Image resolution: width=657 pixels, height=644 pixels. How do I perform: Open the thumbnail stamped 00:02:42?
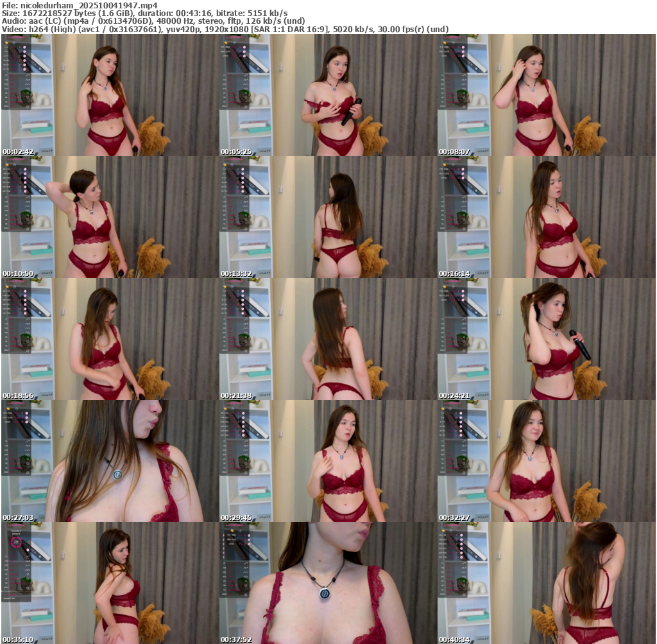tap(110, 95)
